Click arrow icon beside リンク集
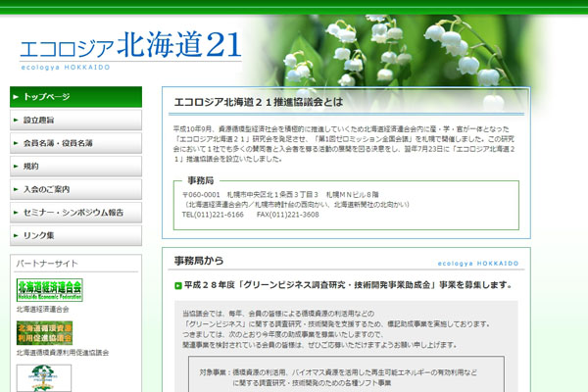Screen dimensions: 588x392 pos(16,235)
